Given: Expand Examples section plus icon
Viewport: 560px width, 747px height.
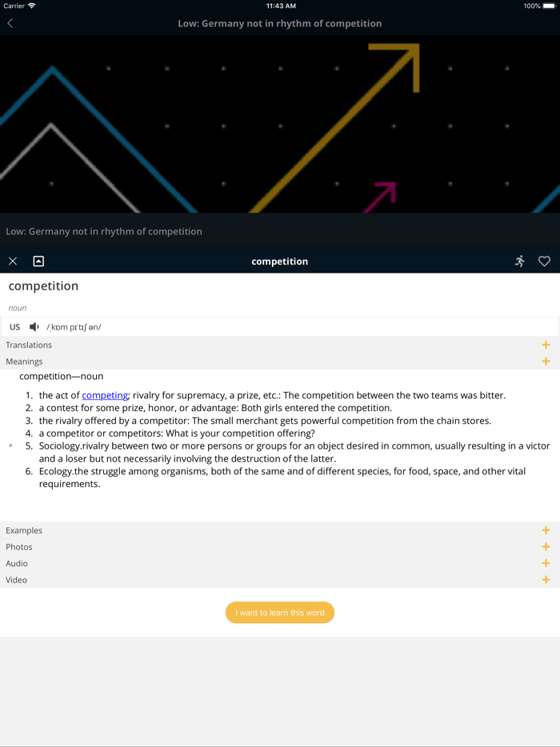Looking at the screenshot, I should click(546, 530).
